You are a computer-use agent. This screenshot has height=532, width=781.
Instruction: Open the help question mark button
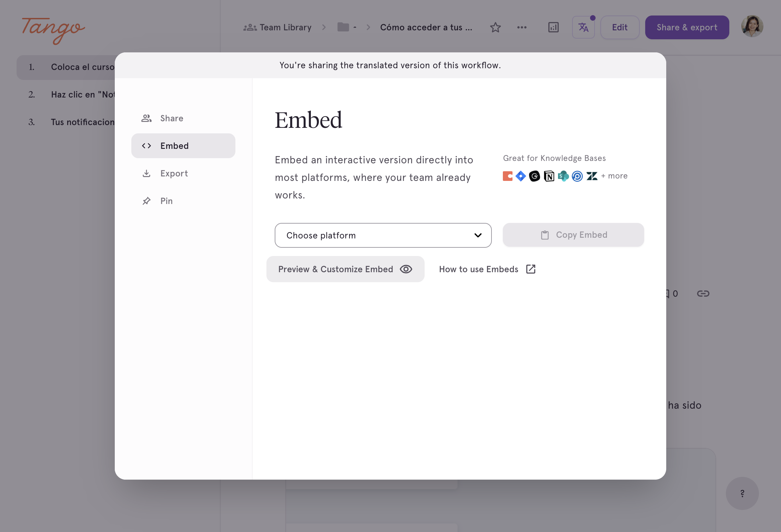point(742,493)
